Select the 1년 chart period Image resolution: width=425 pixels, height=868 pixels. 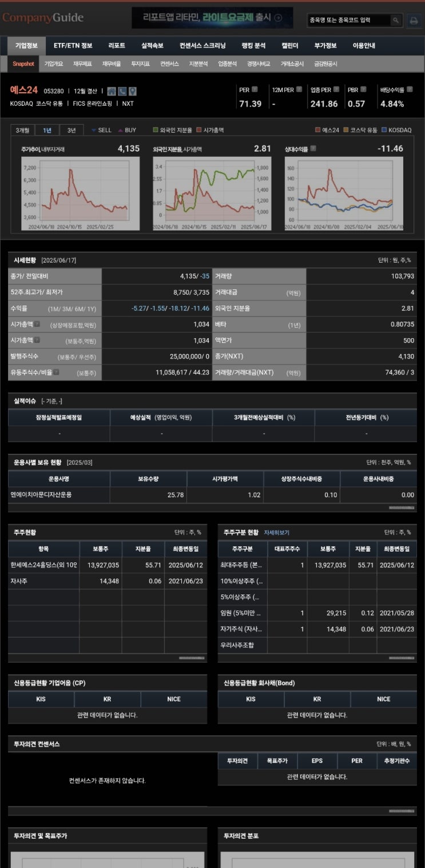pos(47,130)
